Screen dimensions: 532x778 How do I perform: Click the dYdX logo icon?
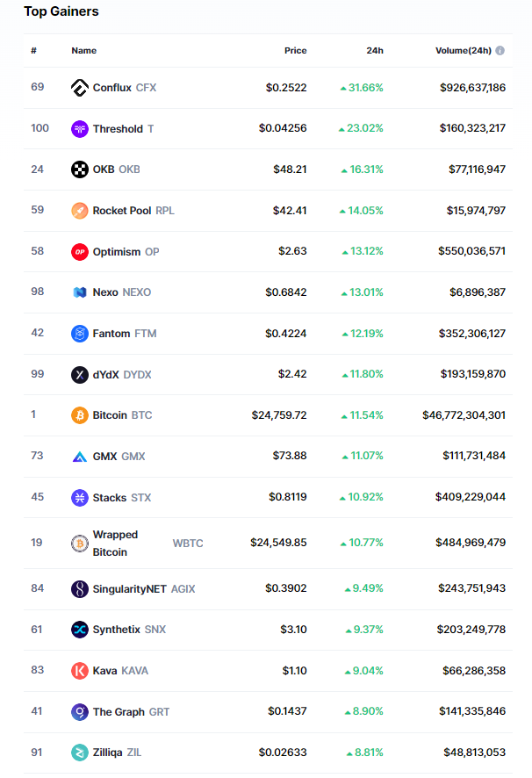[80, 375]
